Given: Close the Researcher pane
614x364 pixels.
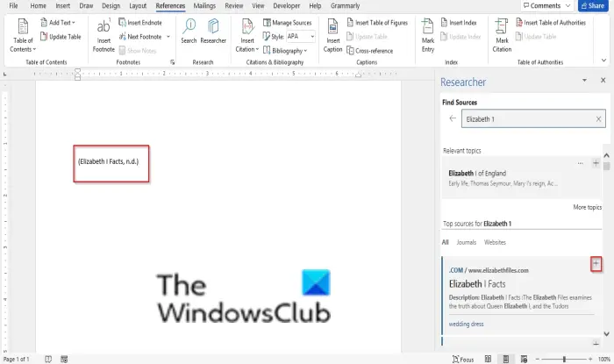Looking at the screenshot, I should [603, 80].
